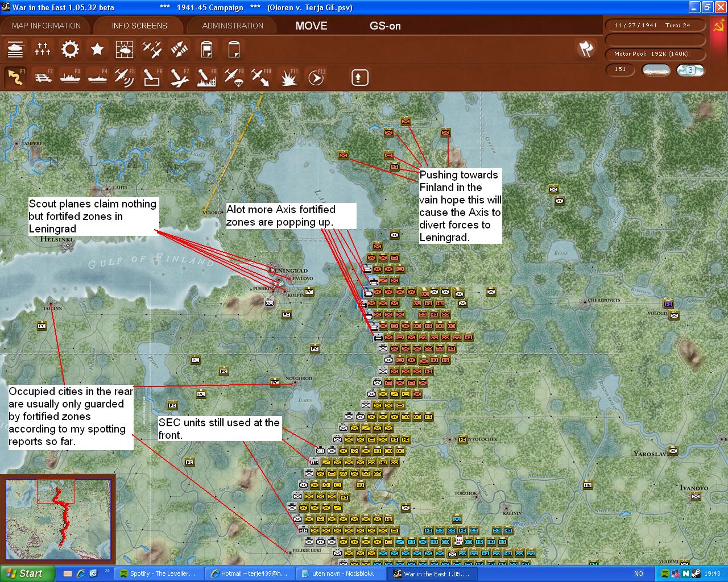
Task: Select the F1 move mode icon
Action: (15, 77)
